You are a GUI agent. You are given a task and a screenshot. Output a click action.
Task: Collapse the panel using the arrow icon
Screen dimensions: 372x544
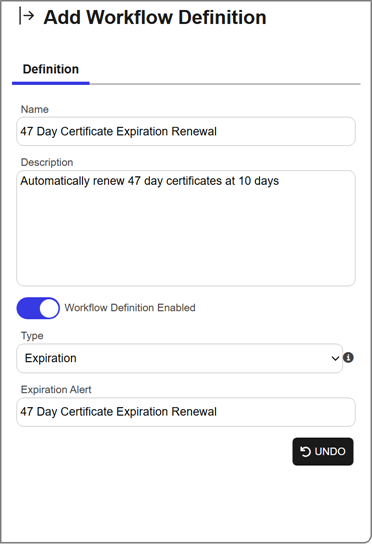point(26,16)
